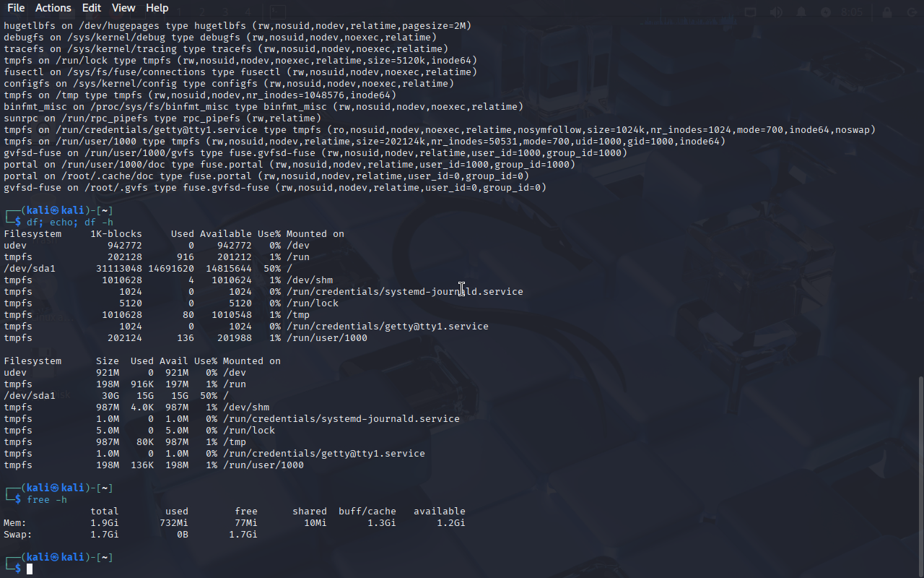Click the 1.3Gi buff/cache value

[382, 522]
